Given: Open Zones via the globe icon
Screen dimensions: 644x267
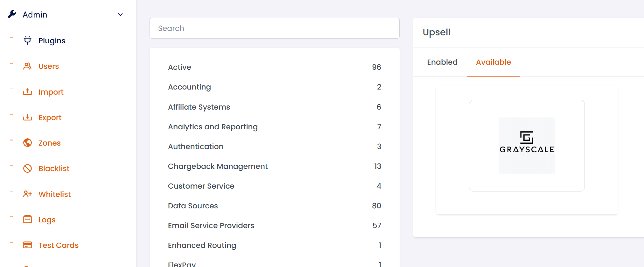Looking at the screenshot, I should (28, 143).
